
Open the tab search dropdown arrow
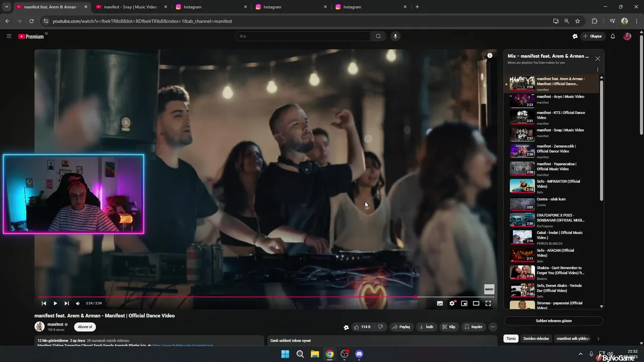(7, 7)
